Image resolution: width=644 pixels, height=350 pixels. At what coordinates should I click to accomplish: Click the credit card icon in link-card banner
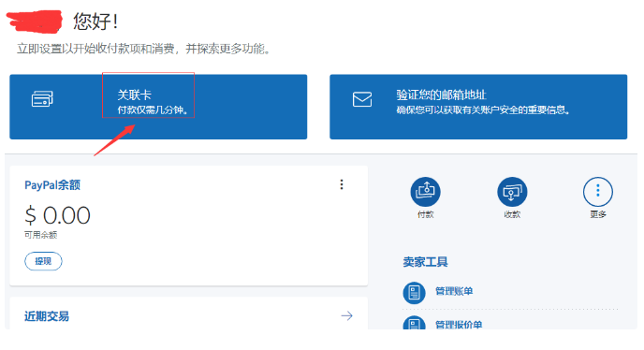42,99
